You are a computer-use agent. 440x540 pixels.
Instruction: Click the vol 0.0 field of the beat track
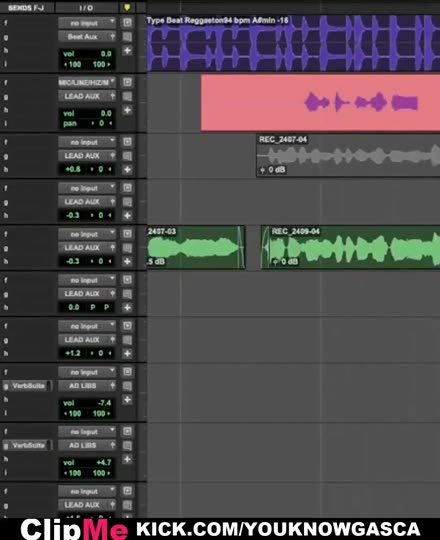coord(87,54)
